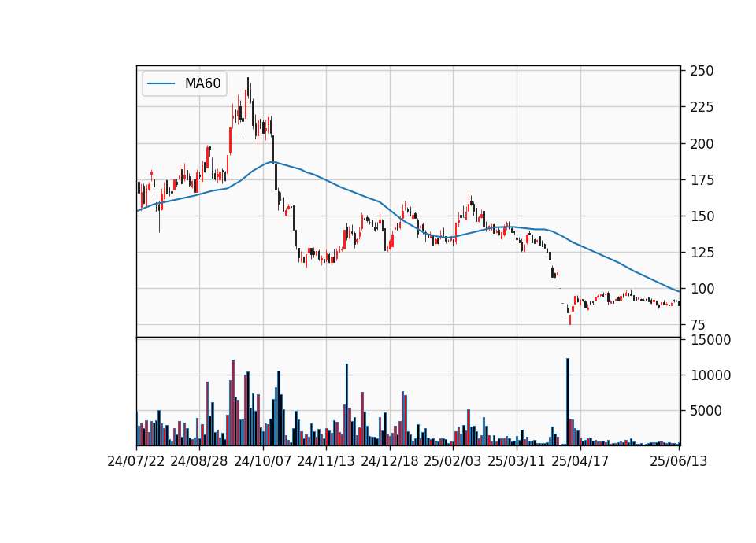Click the 24/10/07 date label

tap(263, 461)
